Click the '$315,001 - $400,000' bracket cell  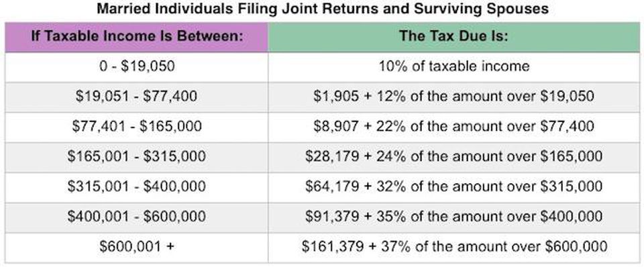click(x=137, y=187)
